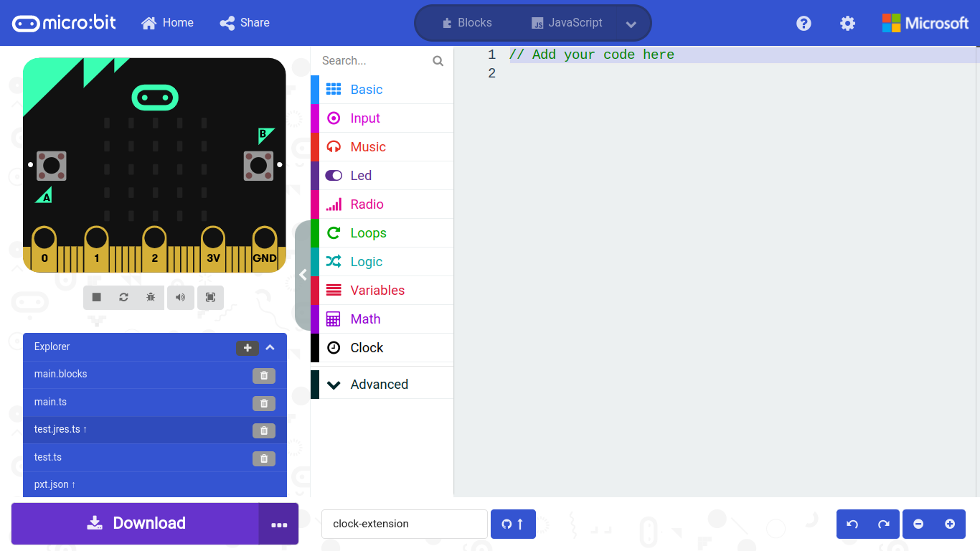Image resolution: width=980 pixels, height=551 pixels.
Task: Collapse the simulator sidebar with the chevron
Action: [x=302, y=274]
